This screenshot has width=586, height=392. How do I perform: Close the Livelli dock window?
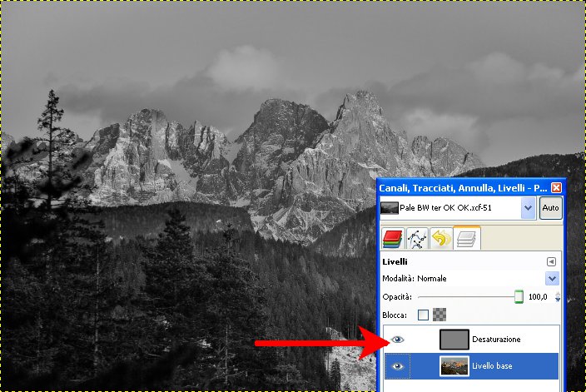coord(556,187)
